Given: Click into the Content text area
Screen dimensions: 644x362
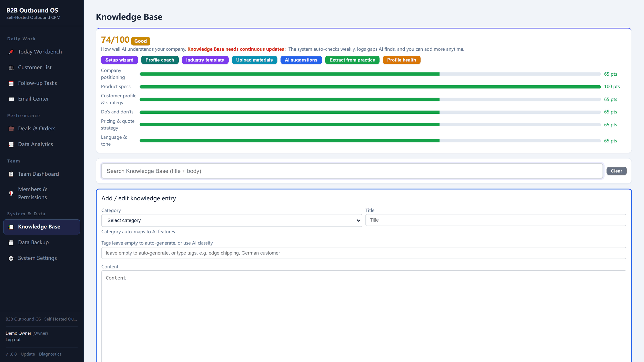Looking at the screenshot, I should [x=364, y=316].
